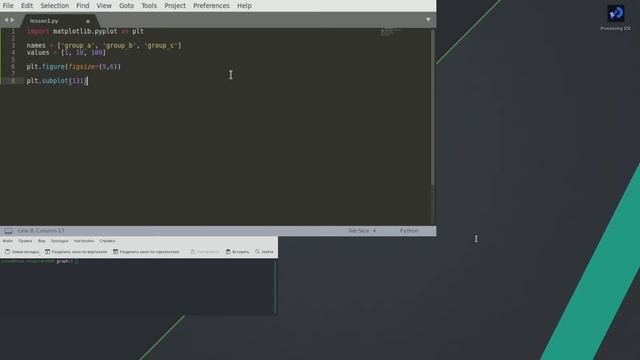Click the names list definition line
Viewport: 640px width, 360px height.
point(104,45)
